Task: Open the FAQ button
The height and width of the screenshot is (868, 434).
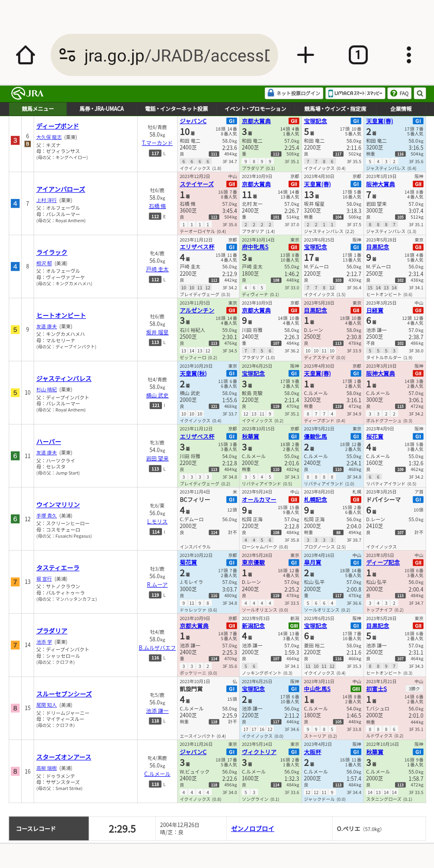Action: 399,93
